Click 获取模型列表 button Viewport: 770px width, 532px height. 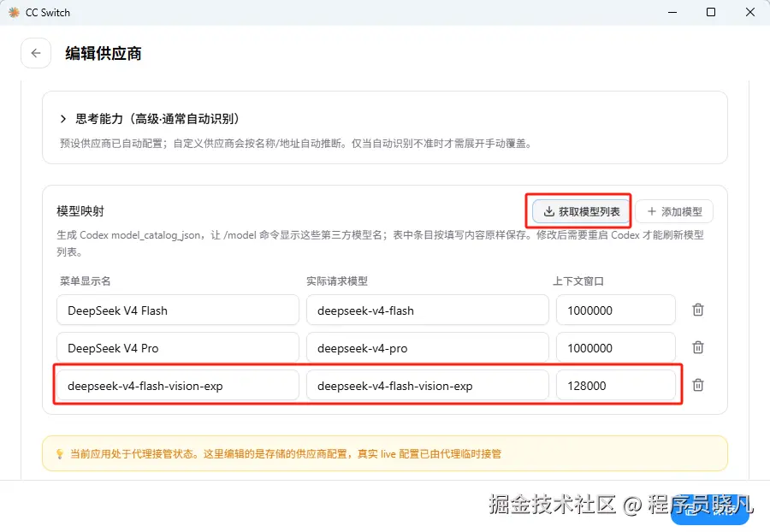click(582, 211)
